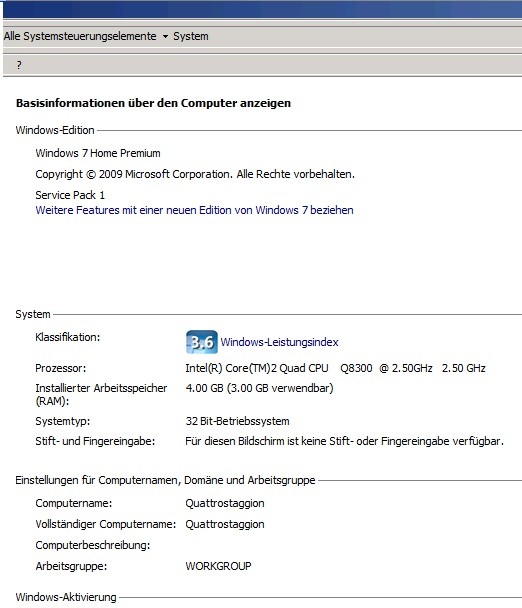Expand dropdown arrow after Alle Systemsteuerungselemente
Screen dimensions: 522x608
(x=165, y=36)
